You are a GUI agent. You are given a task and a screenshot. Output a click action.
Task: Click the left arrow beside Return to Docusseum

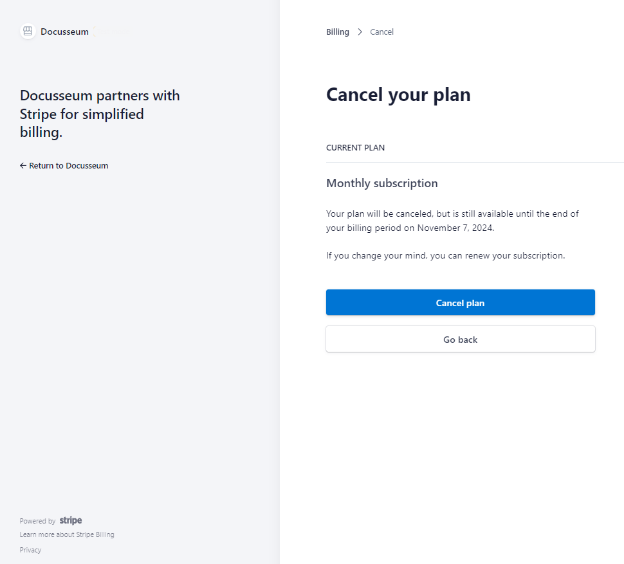[x=23, y=166]
